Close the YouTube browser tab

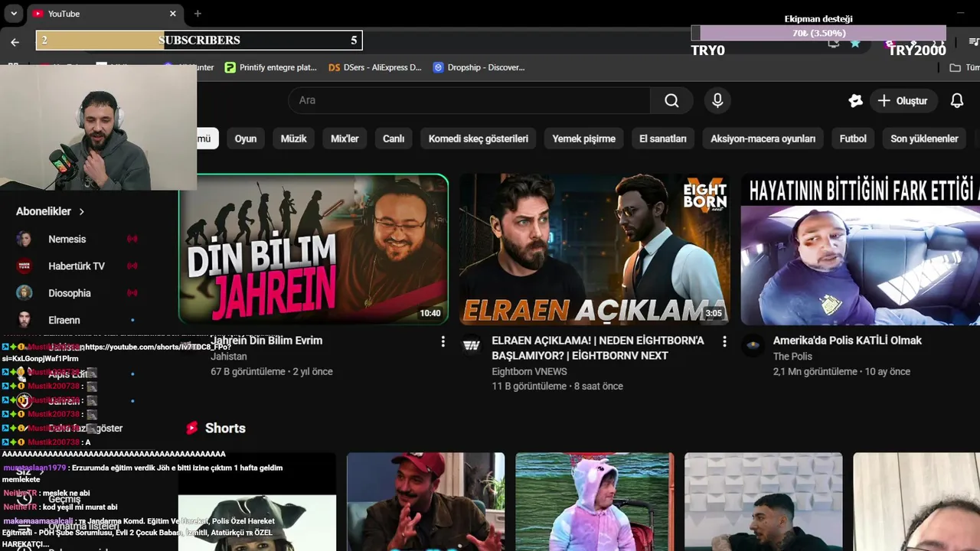point(173,14)
